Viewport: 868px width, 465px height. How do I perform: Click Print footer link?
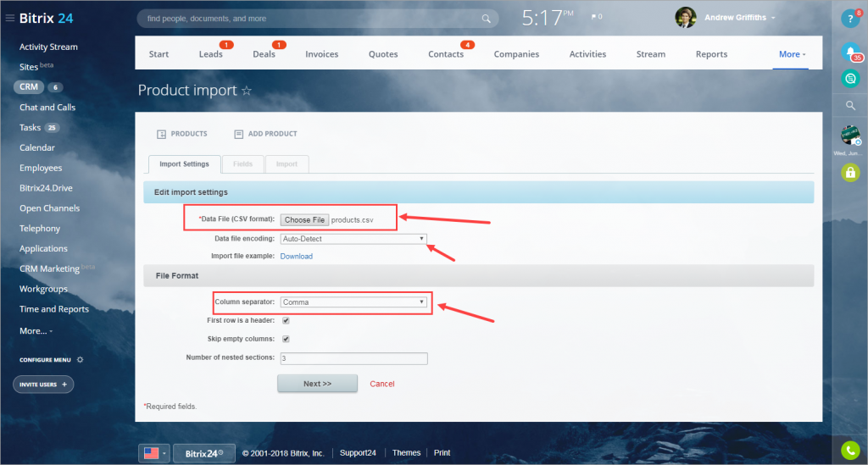(442, 453)
